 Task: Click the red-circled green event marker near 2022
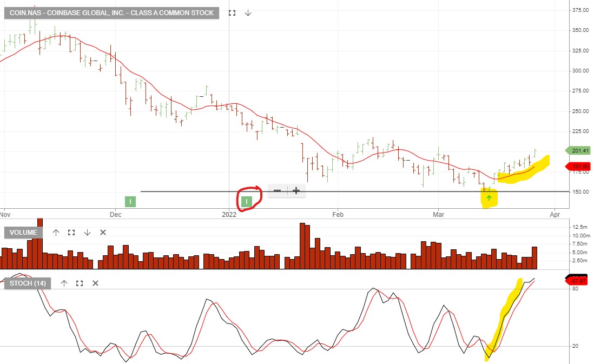click(x=247, y=202)
